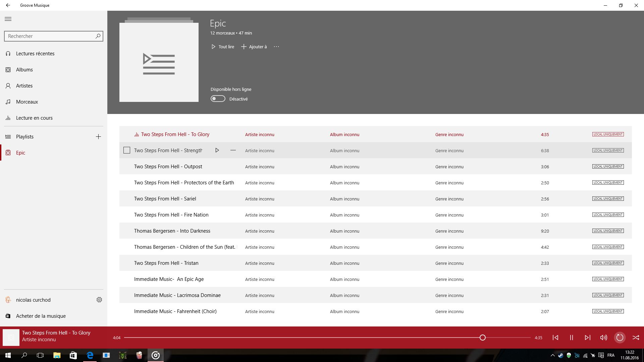This screenshot has width=644, height=362.
Task: Open Windows Store from taskbar
Action: click(x=73, y=355)
